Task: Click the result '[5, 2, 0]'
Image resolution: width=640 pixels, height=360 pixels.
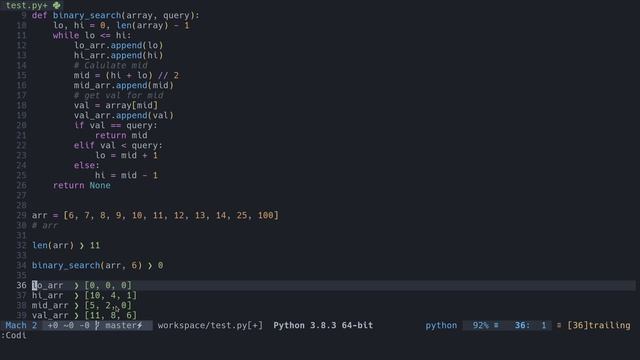Action: tap(108, 305)
